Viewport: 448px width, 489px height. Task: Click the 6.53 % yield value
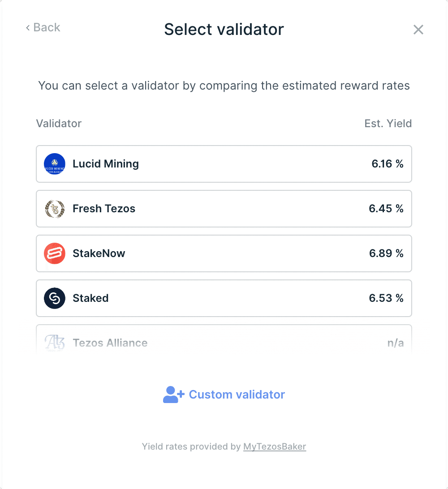(386, 298)
